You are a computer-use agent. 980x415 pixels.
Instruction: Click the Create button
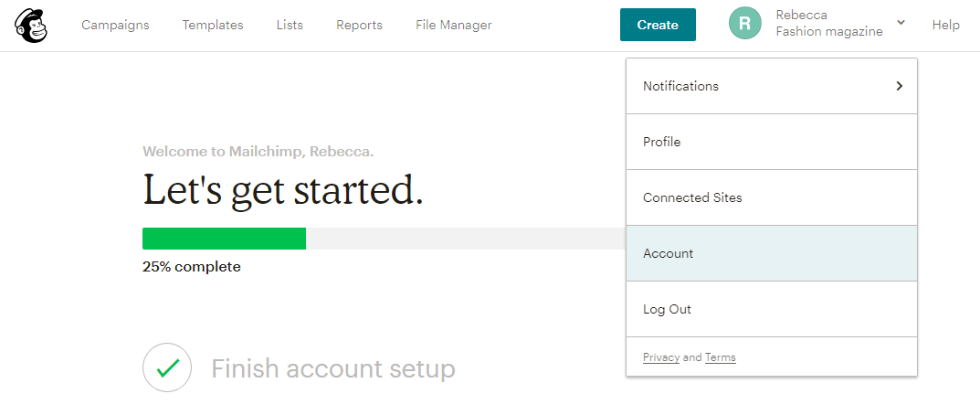tap(658, 25)
